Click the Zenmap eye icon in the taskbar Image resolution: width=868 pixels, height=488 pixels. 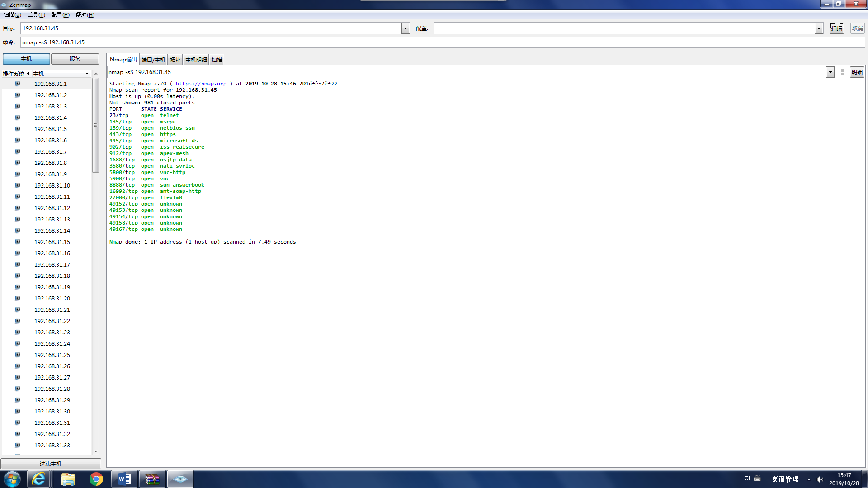(x=180, y=479)
